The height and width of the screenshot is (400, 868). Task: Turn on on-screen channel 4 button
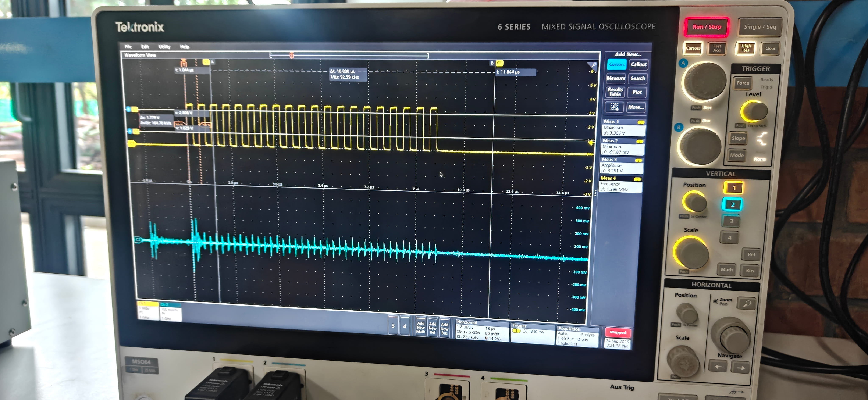[x=405, y=326]
